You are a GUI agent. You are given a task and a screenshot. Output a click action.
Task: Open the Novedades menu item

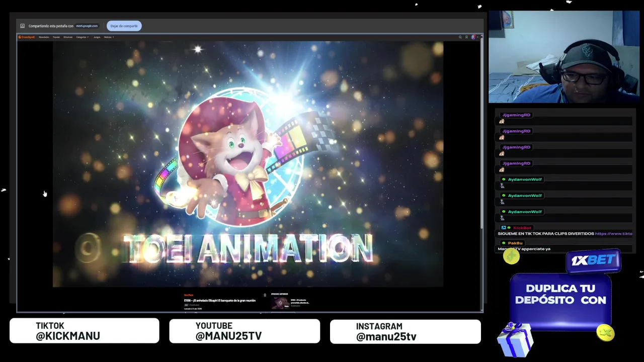[x=44, y=37]
